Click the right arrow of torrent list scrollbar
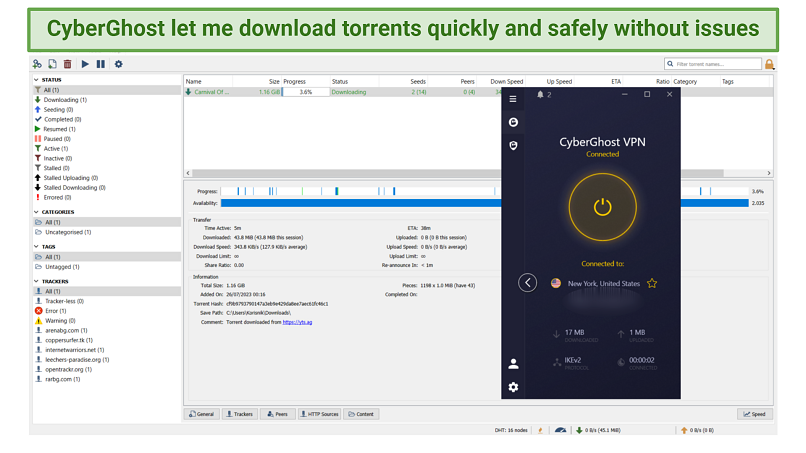Viewport: 806px width, 453px height. tap(769, 173)
